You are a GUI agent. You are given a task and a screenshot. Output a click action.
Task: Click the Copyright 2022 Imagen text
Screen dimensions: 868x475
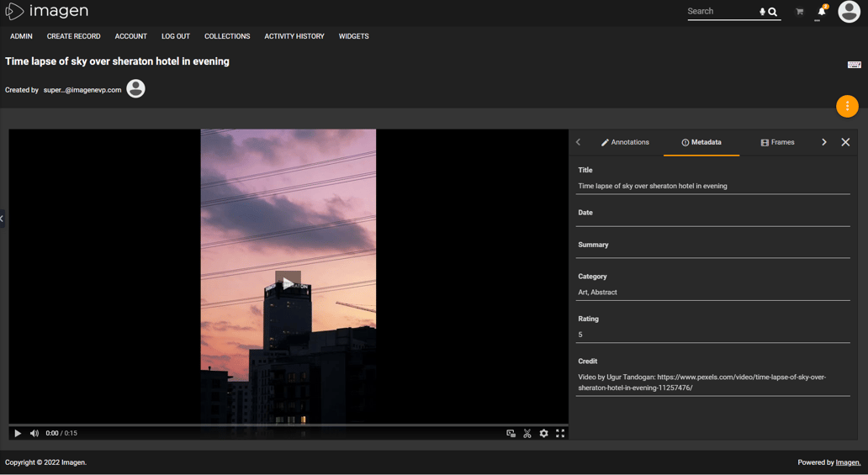(46, 462)
